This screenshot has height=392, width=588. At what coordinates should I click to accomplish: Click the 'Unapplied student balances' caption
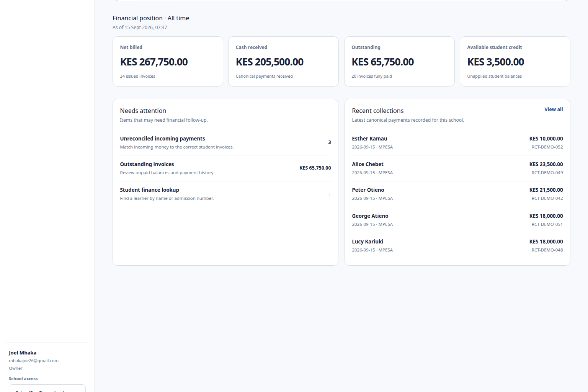(495, 76)
